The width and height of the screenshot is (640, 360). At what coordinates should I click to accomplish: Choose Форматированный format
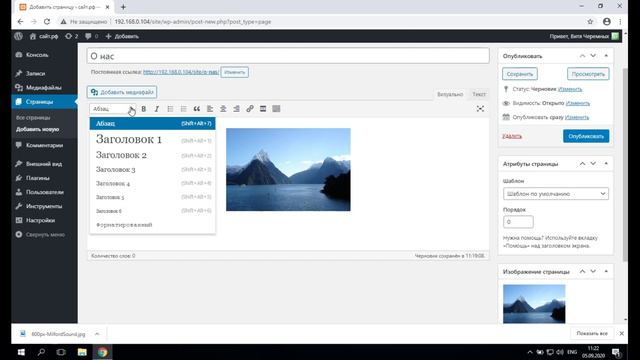click(152, 225)
